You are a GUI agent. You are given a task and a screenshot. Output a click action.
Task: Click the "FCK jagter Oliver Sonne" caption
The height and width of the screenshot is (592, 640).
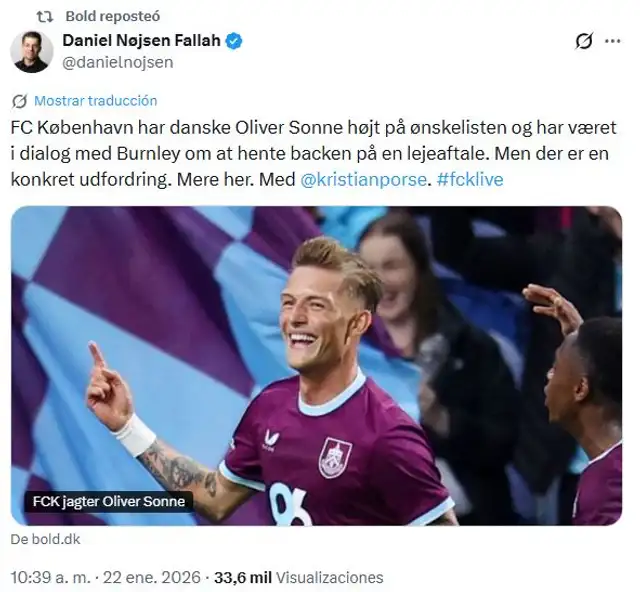(106, 501)
